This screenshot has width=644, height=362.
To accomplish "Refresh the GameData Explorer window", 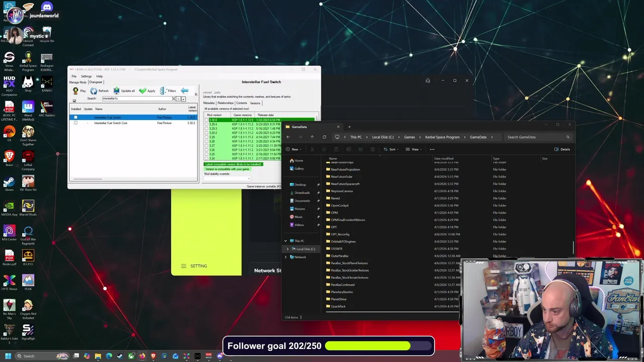I will click(324, 137).
